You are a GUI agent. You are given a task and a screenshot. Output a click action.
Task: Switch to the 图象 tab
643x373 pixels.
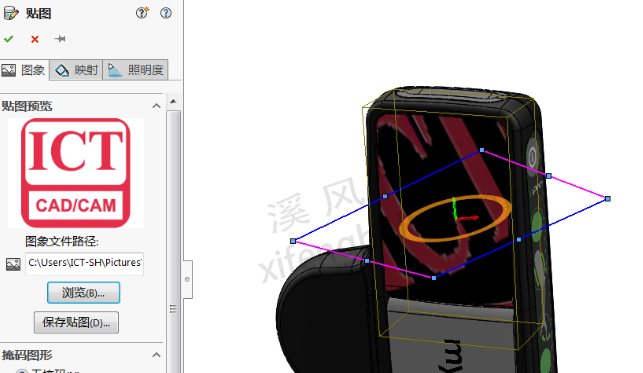[25, 70]
